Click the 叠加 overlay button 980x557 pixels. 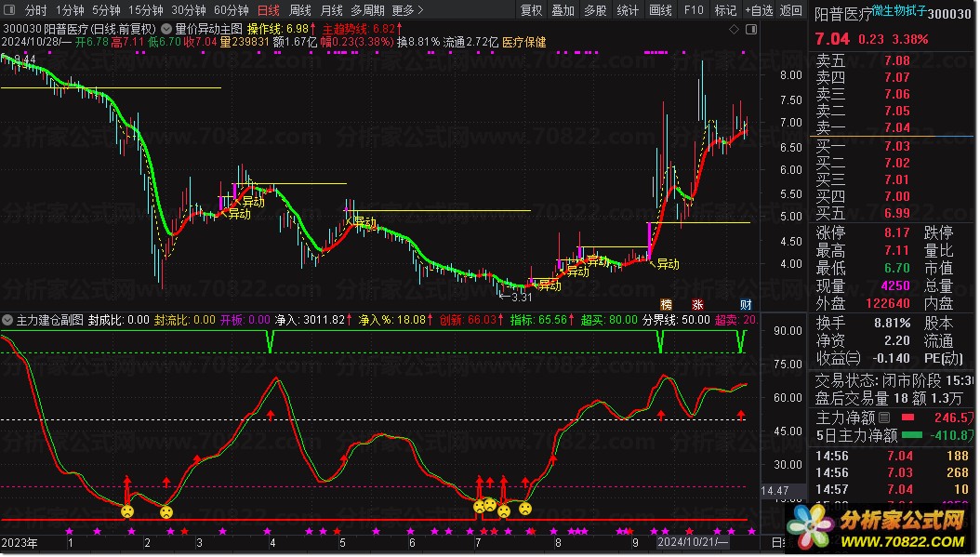[563, 10]
